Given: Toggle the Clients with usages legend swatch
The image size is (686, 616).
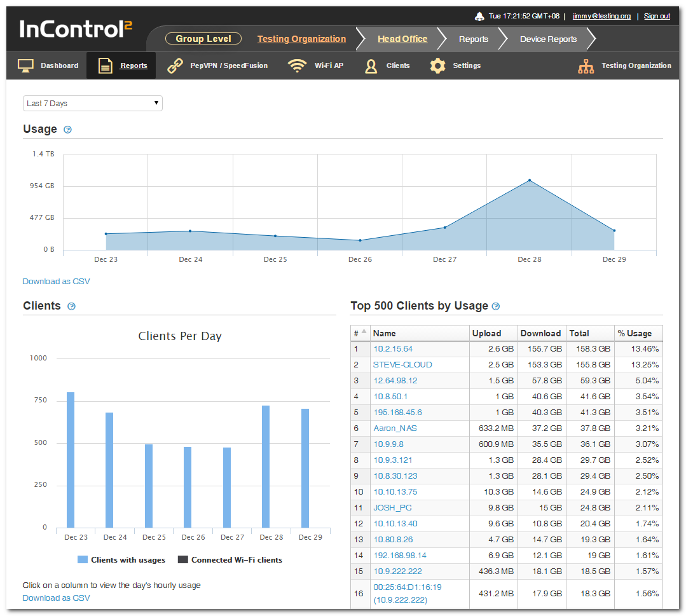Looking at the screenshot, I should point(82,559).
